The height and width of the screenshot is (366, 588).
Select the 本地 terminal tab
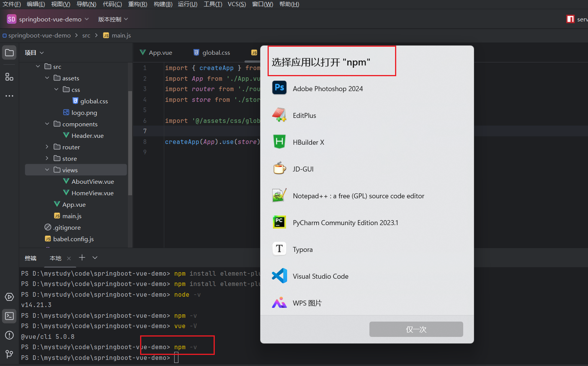click(x=56, y=258)
